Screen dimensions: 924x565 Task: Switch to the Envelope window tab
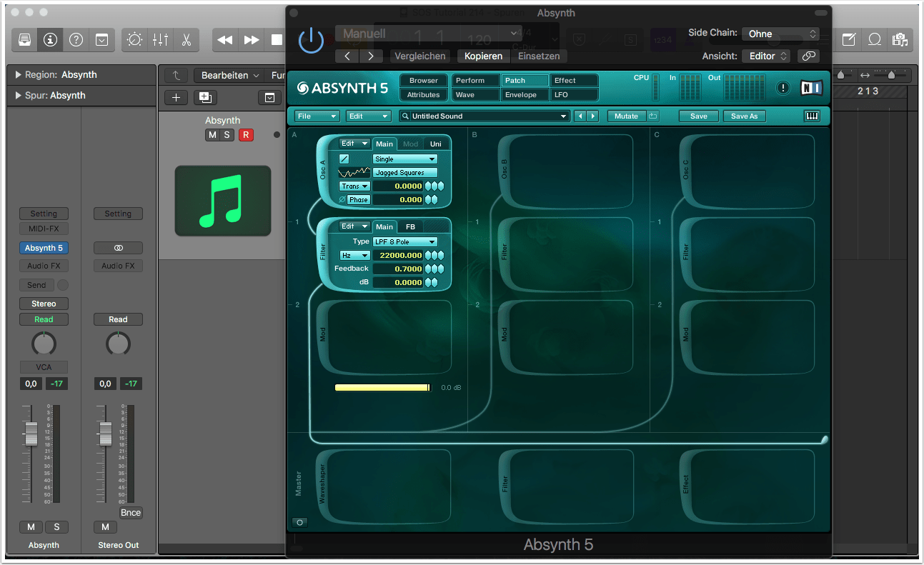pyautogui.click(x=525, y=94)
